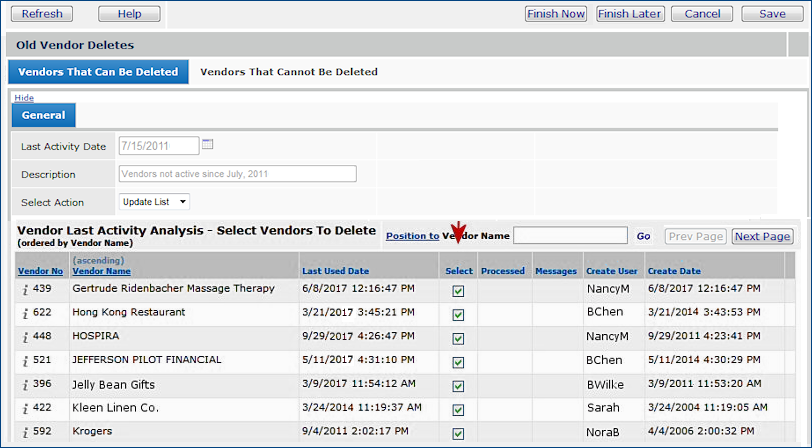View info icon for Jelly Bean Gifts
The width and height of the screenshot is (812, 448).
(x=26, y=385)
